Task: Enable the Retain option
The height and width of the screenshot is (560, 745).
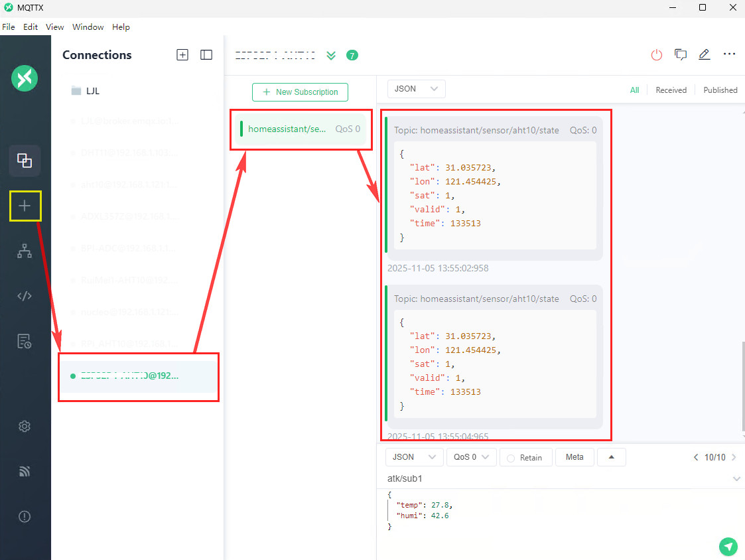Action: tap(526, 457)
